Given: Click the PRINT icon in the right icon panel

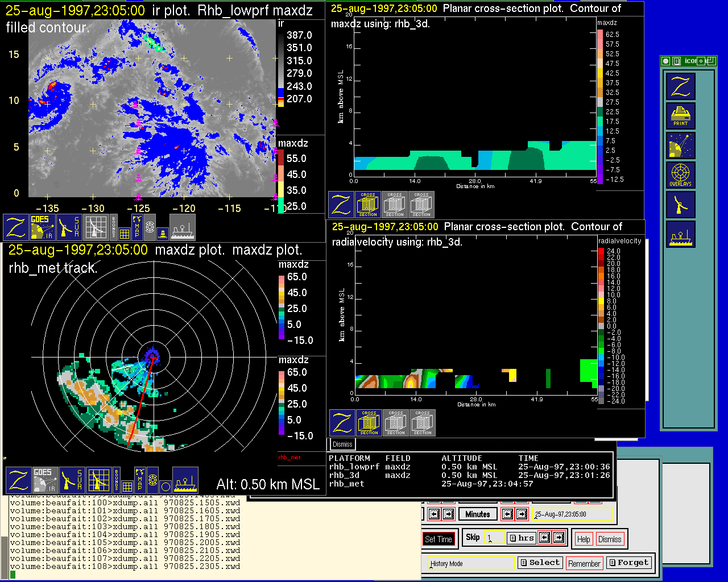Looking at the screenshot, I should (x=680, y=116).
